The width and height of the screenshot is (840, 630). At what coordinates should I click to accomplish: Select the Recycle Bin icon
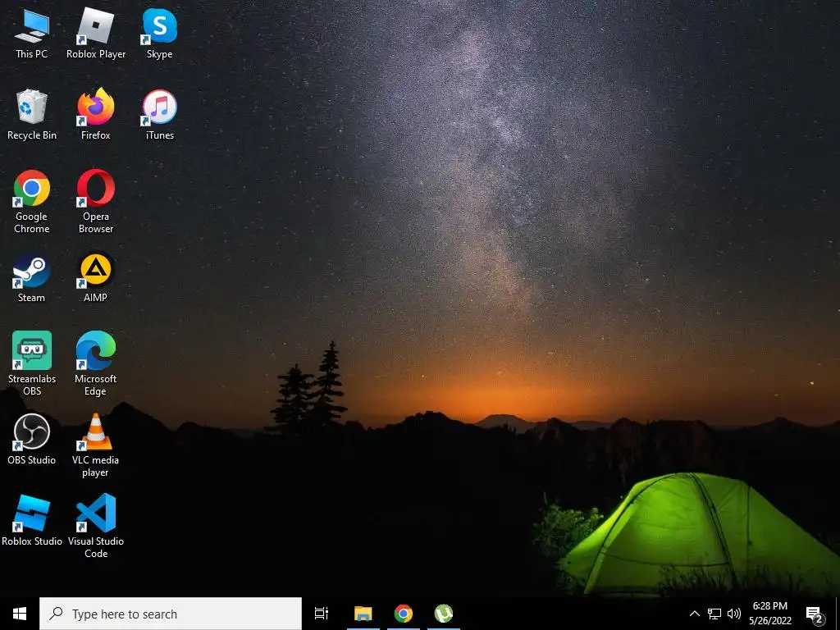point(32,115)
